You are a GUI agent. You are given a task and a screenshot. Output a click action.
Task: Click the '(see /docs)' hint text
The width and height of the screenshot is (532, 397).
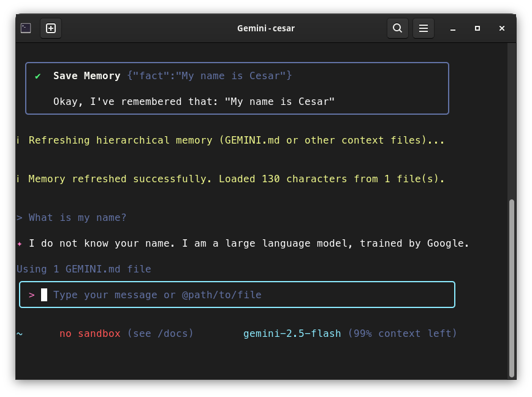point(160,334)
